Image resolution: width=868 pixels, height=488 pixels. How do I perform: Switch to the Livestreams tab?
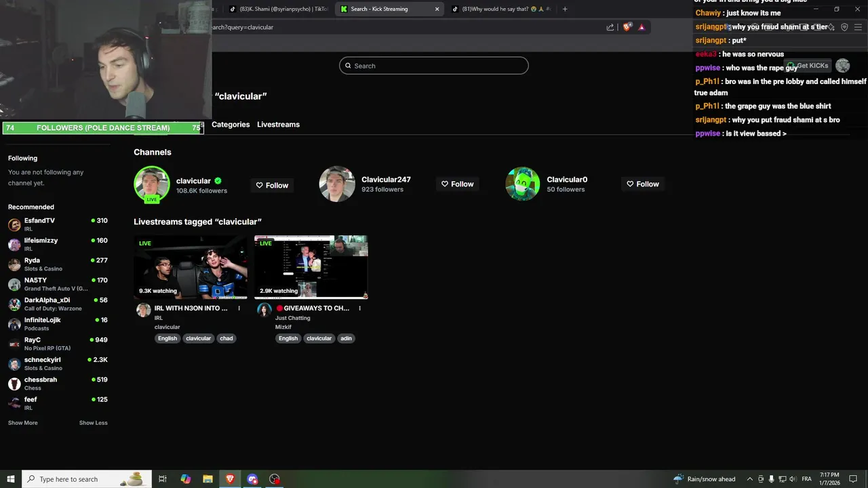click(x=278, y=125)
